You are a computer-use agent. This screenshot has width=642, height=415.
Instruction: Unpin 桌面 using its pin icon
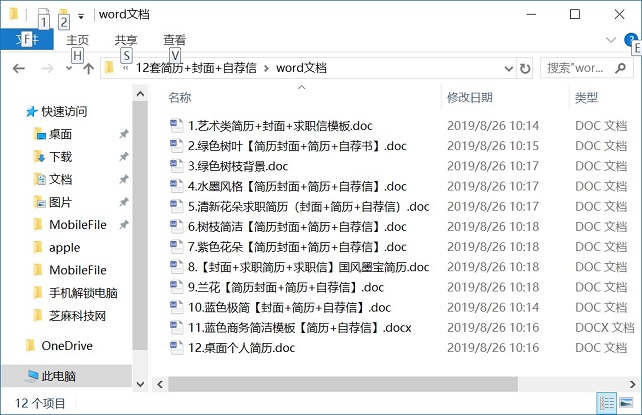124,134
